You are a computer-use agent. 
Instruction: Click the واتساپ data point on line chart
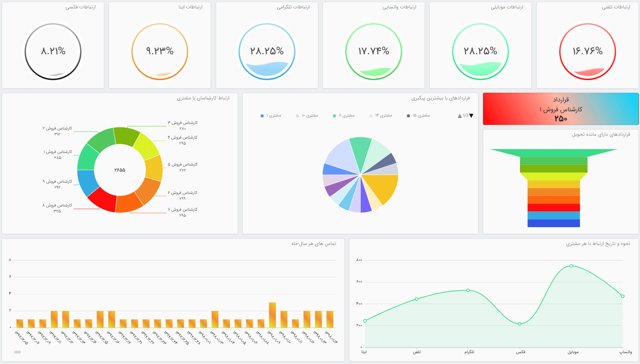point(623,296)
